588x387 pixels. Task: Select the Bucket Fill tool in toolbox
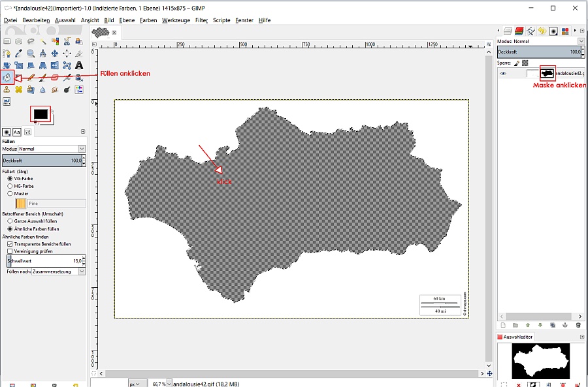point(7,77)
